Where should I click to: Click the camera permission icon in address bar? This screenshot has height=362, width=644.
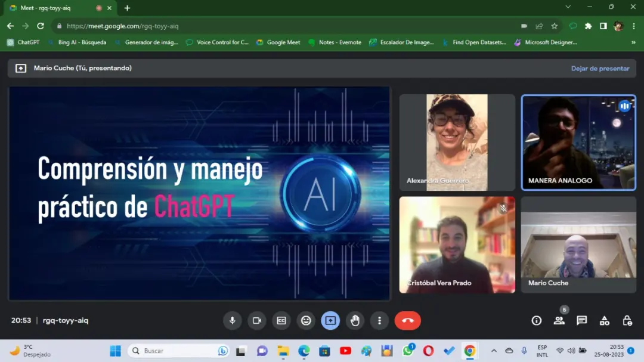tap(524, 26)
